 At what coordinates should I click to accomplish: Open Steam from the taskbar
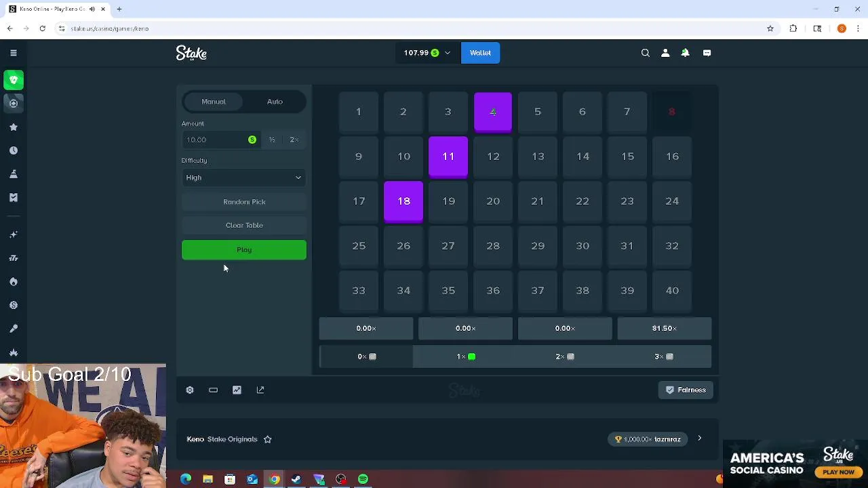(296, 479)
